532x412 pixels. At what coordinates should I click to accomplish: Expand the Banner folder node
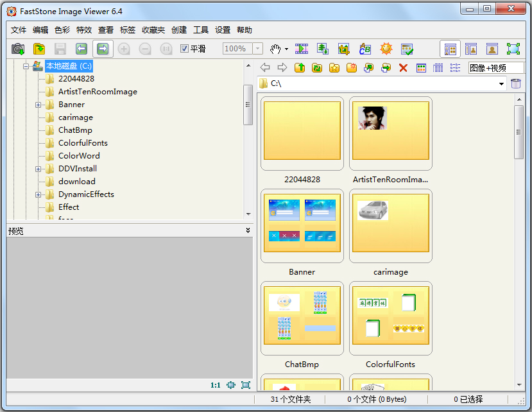(39, 105)
